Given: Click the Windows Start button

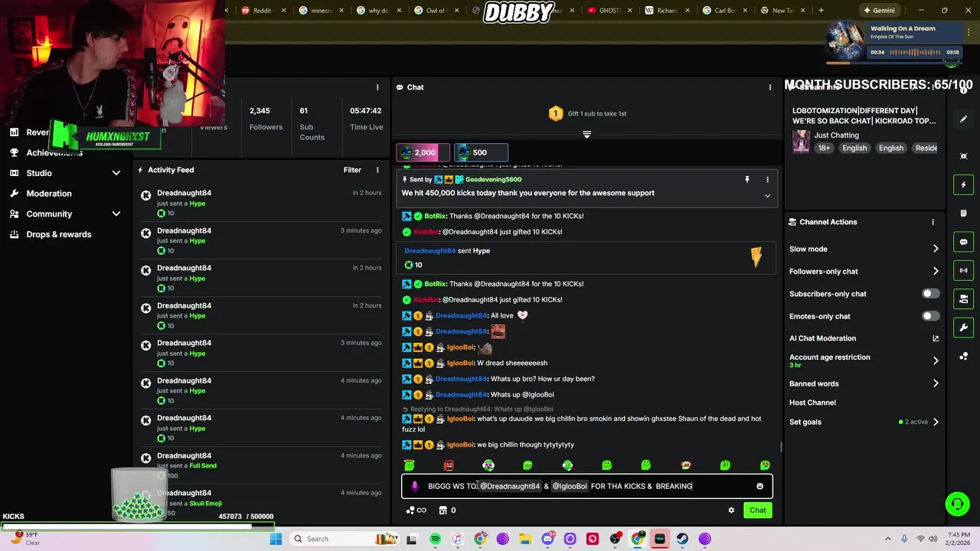Looking at the screenshot, I should tap(276, 539).
